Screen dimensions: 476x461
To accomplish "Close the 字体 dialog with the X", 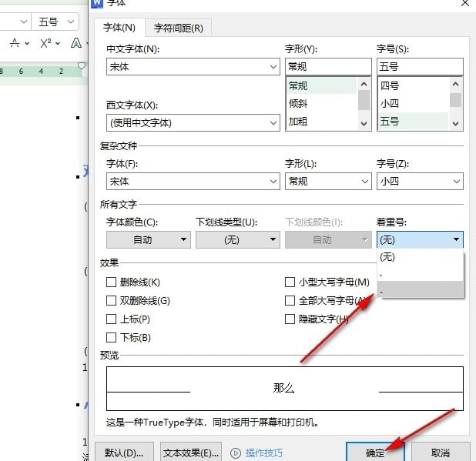I will tap(464, 3).
